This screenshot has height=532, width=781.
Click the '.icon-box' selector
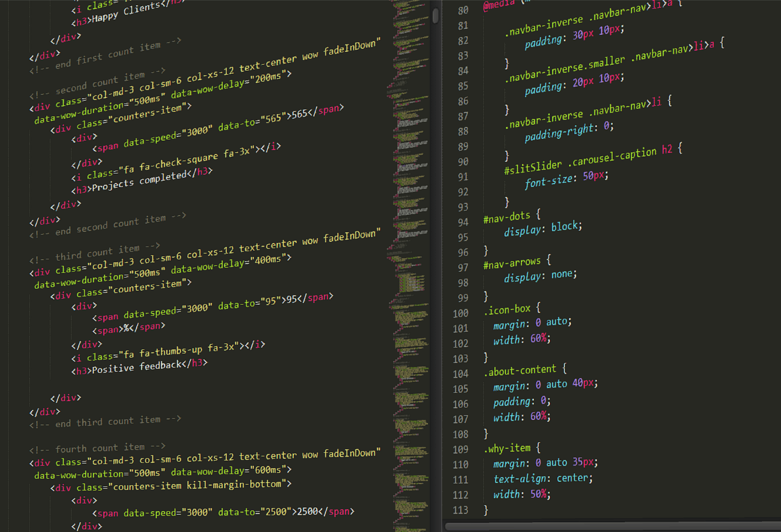[x=507, y=310]
